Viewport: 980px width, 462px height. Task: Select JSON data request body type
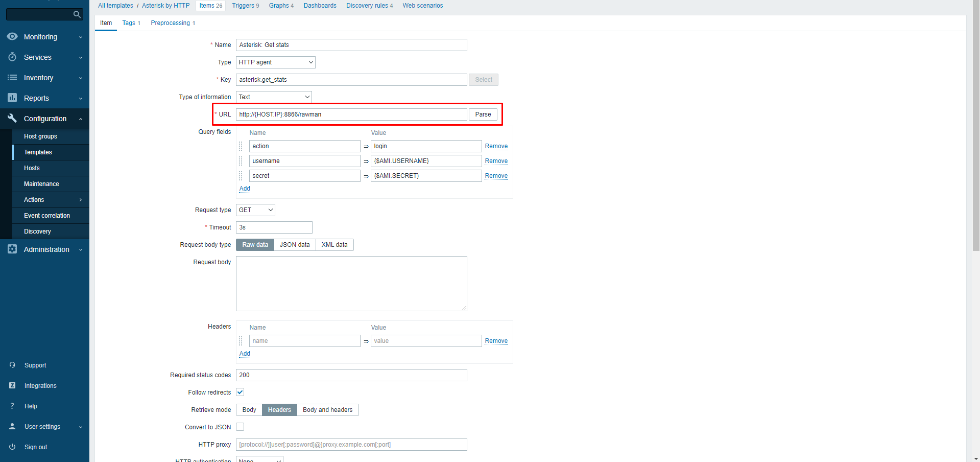pyautogui.click(x=295, y=245)
